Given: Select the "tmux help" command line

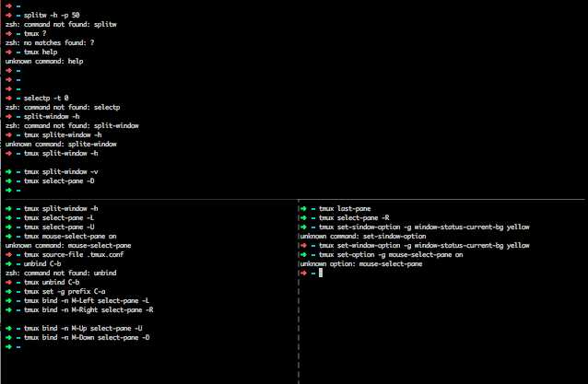Looking at the screenshot, I should coord(41,52).
